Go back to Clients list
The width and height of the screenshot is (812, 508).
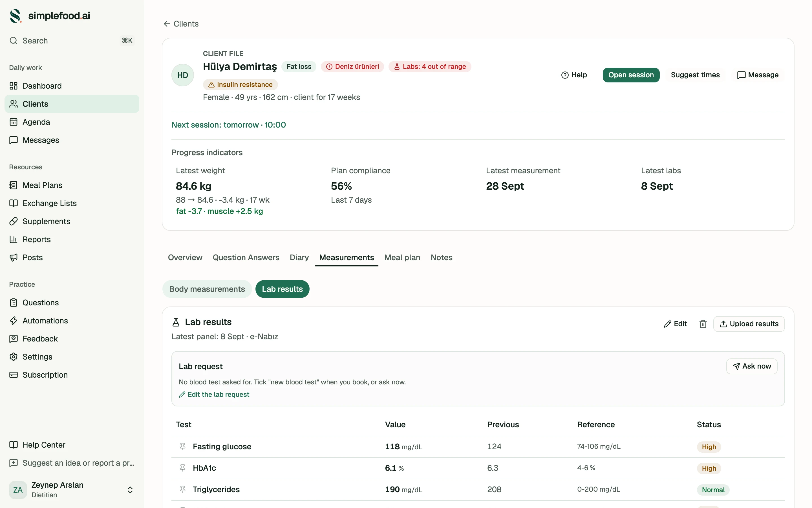[181, 24]
